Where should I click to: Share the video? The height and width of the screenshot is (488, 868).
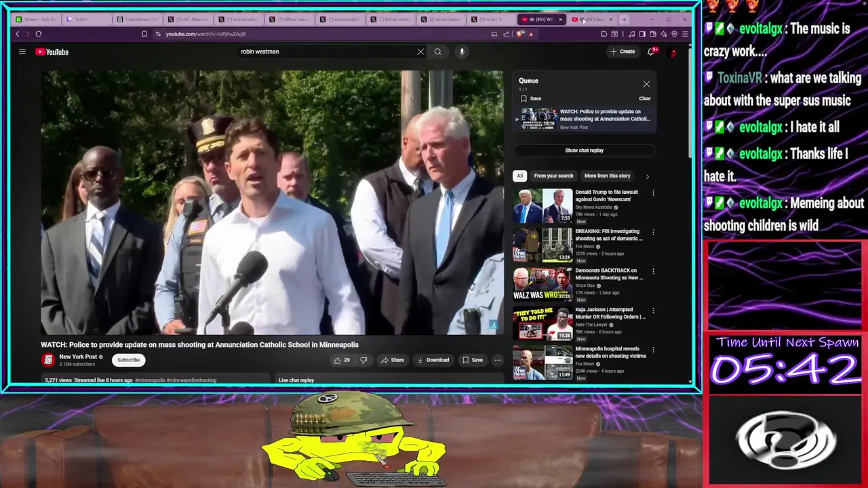coord(392,360)
